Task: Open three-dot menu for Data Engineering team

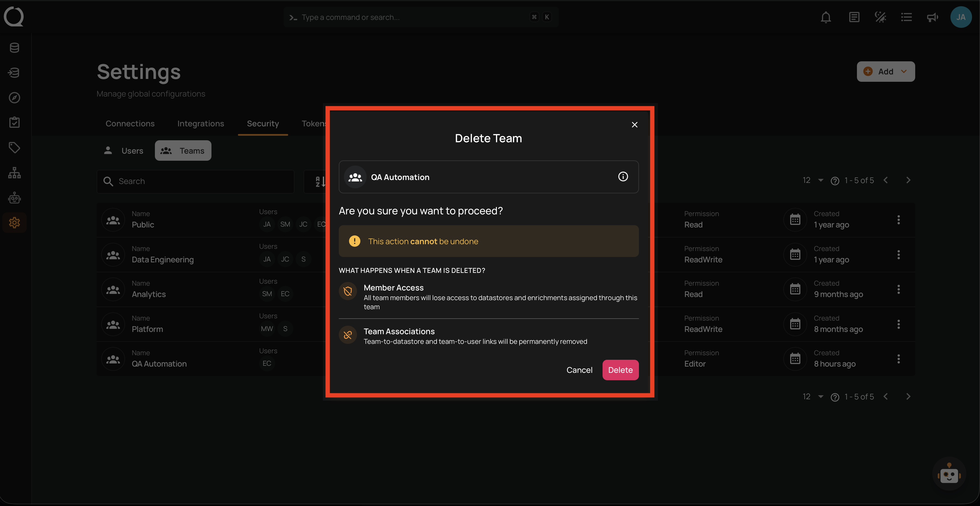Action: [899, 255]
